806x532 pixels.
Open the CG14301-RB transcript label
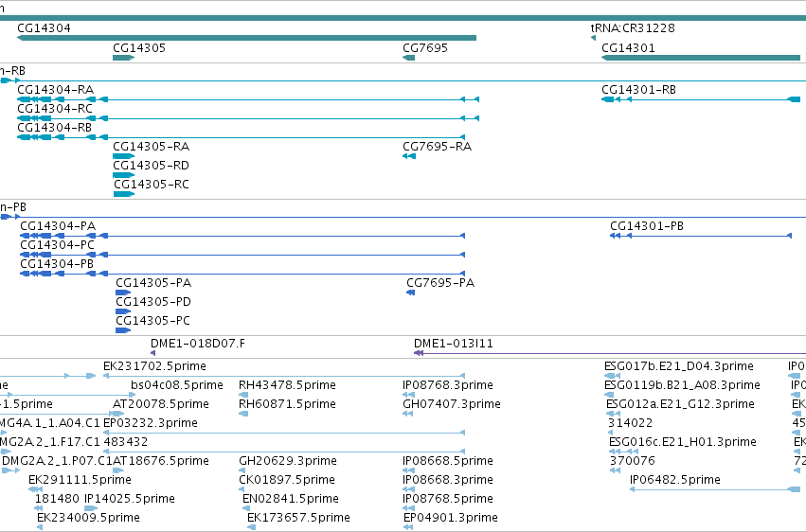(639, 90)
